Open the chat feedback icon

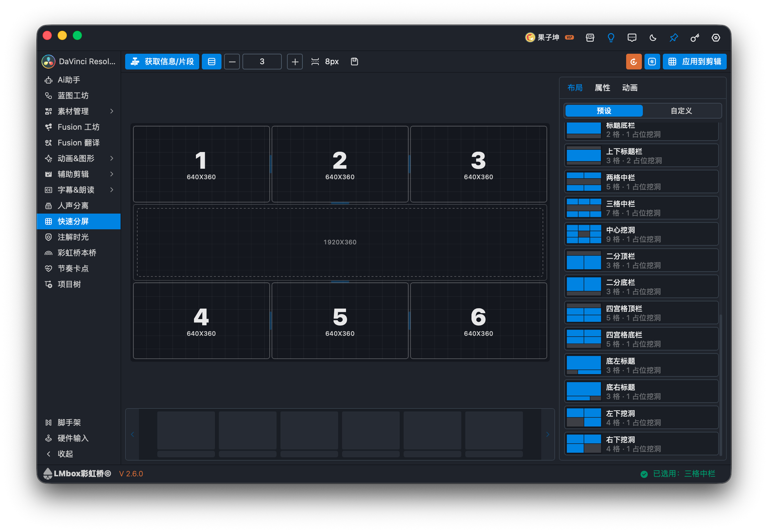(x=632, y=37)
